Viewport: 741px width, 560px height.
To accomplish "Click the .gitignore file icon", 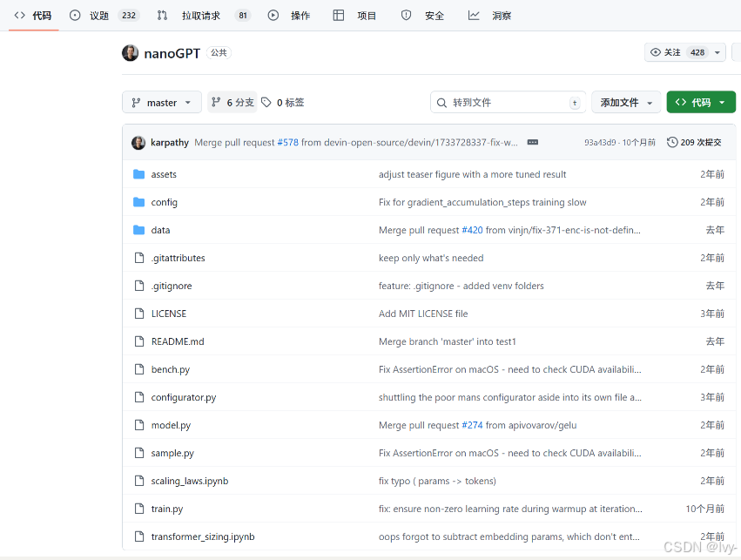I will (139, 286).
